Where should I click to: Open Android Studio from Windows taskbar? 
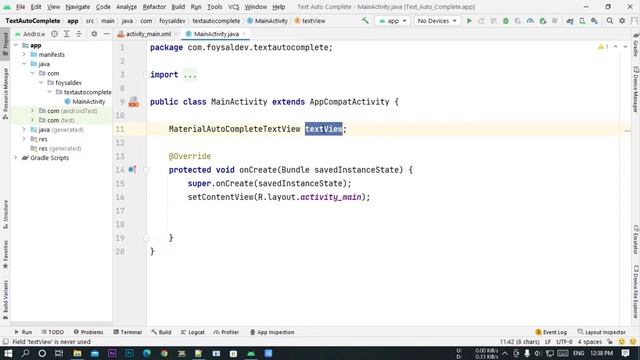point(251,353)
